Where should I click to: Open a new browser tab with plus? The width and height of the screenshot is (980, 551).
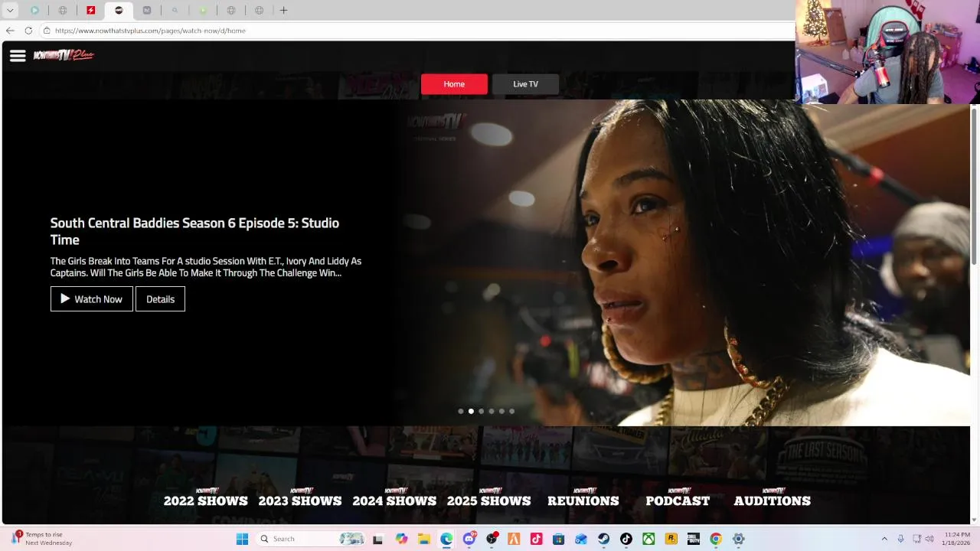pos(283,10)
